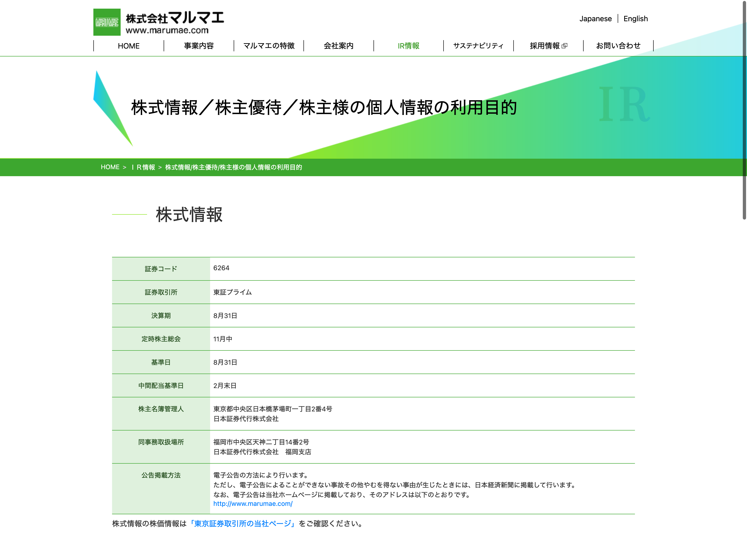Open the 会社案内 menu item
The width and height of the screenshot is (747, 560).
click(338, 46)
